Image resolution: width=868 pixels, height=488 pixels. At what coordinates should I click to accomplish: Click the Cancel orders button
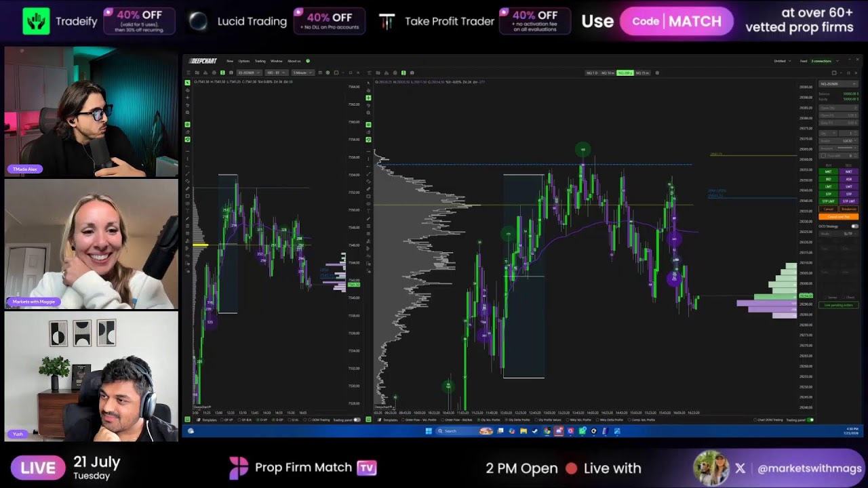(828, 209)
